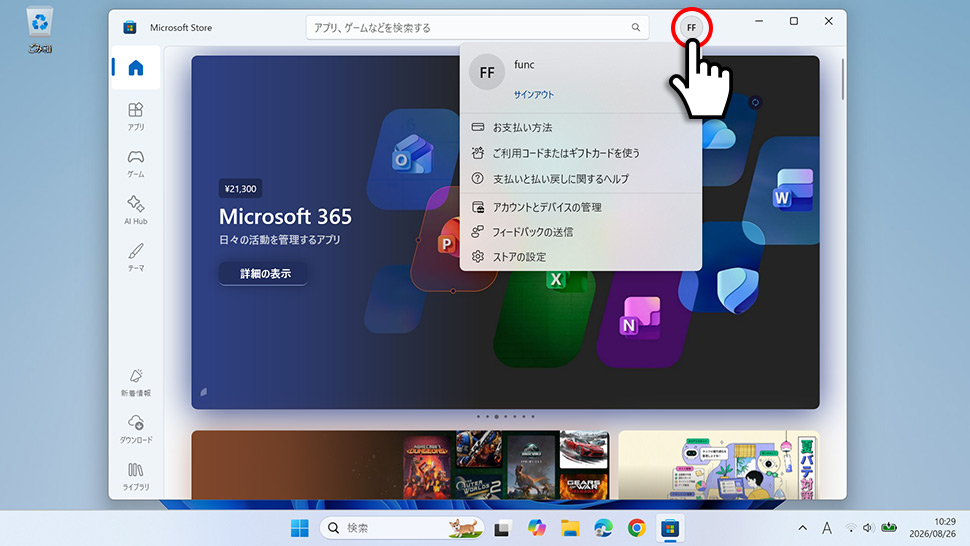Click the Microsoft 365 banner title

pos(285,216)
